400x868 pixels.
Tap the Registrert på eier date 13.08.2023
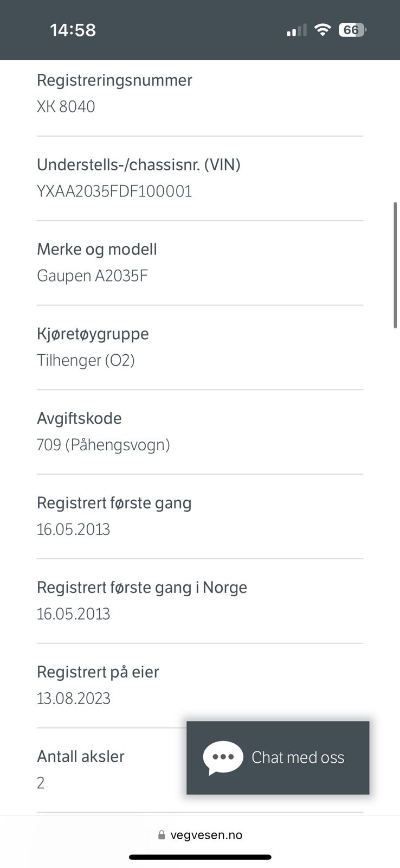pos(73,699)
